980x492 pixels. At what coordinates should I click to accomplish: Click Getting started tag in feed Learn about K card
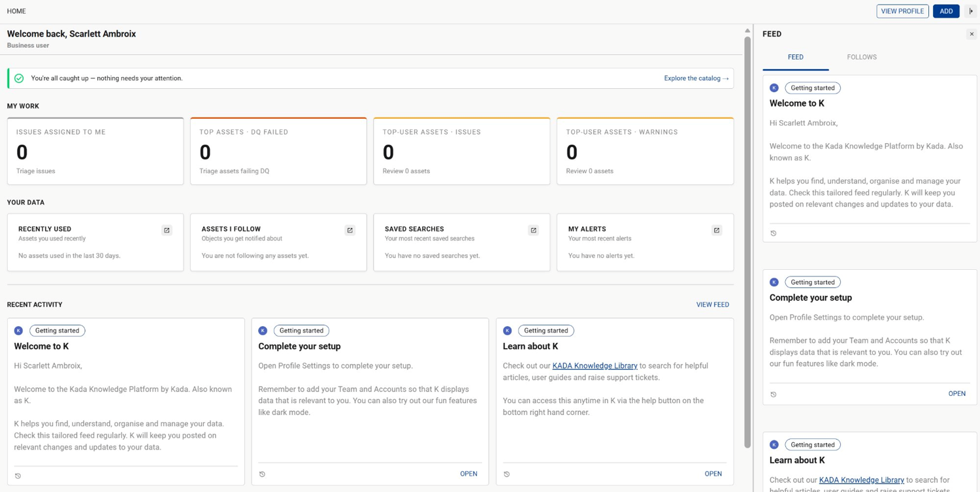(x=813, y=444)
